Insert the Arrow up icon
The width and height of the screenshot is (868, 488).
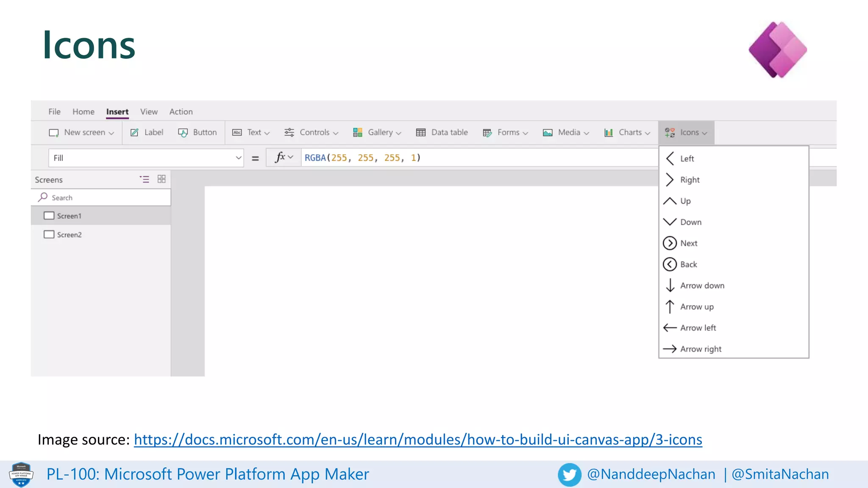click(670, 307)
